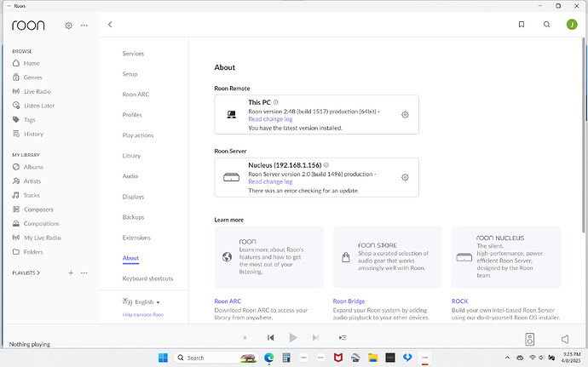Switch to the Displays settings tab
The height and width of the screenshot is (367, 588).
[x=133, y=197]
